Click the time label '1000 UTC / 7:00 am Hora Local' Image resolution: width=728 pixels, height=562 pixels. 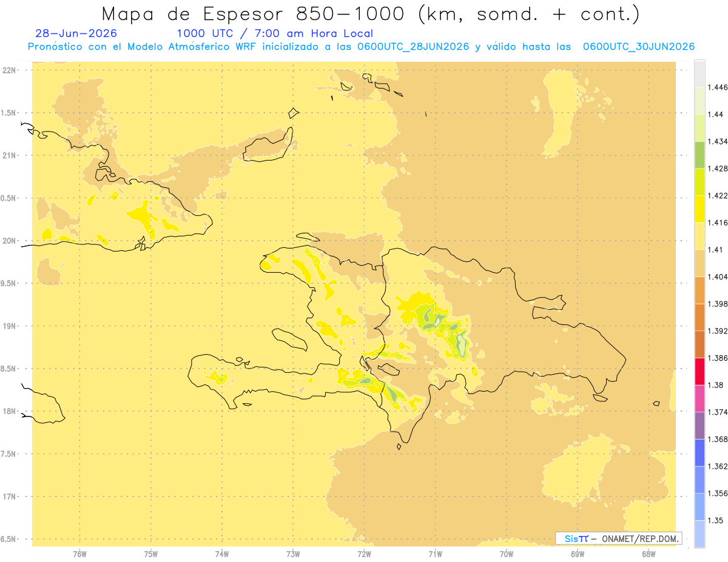click(x=275, y=33)
